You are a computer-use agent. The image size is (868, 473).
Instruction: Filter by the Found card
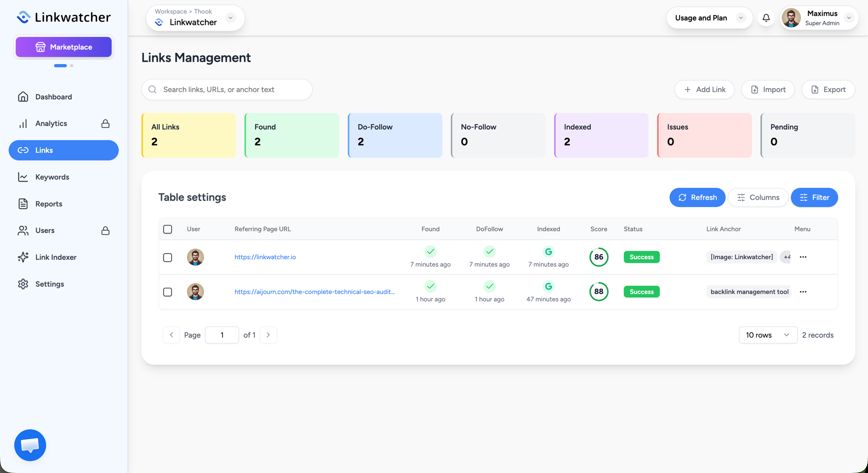[292, 135]
